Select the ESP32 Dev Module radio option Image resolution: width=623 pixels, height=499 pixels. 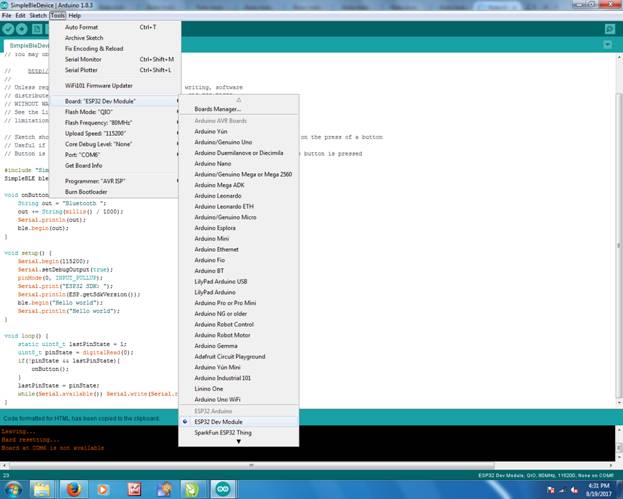pyautogui.click(x=238, y=422)
